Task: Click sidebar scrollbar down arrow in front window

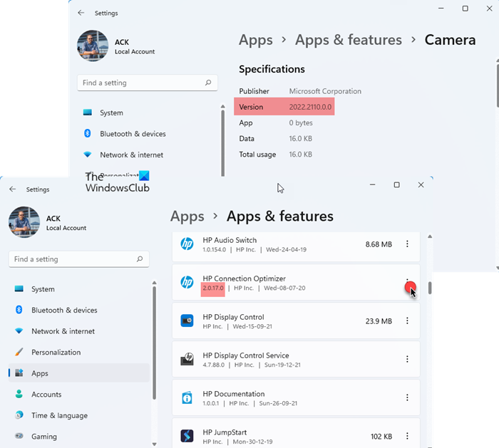Action: pyautogui.click(x=155, y=444)
